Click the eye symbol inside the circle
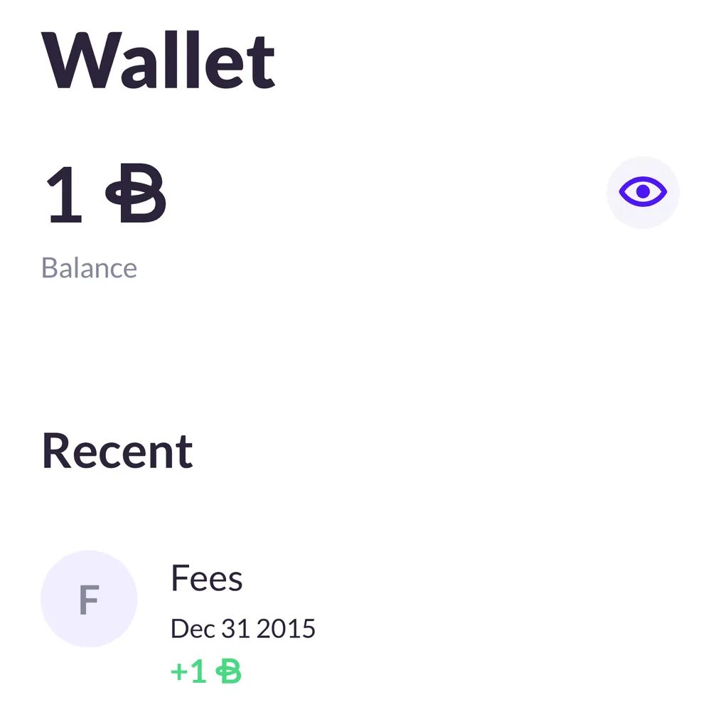 point(643,192)
